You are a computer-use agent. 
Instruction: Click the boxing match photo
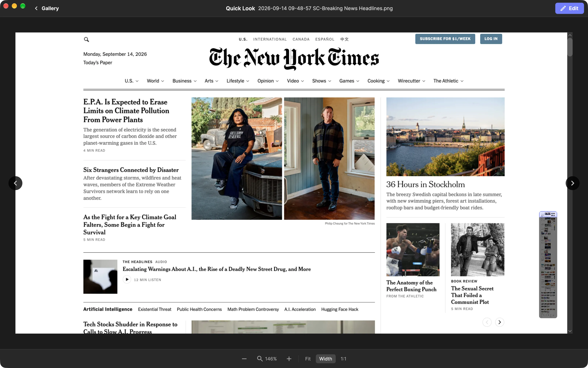click(413, 250)
